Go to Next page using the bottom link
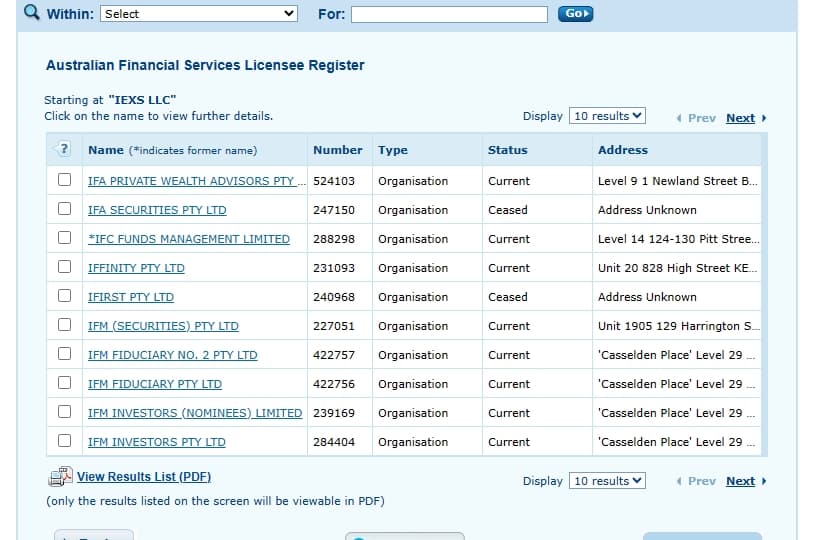813x540 pixels. [740, 481]
